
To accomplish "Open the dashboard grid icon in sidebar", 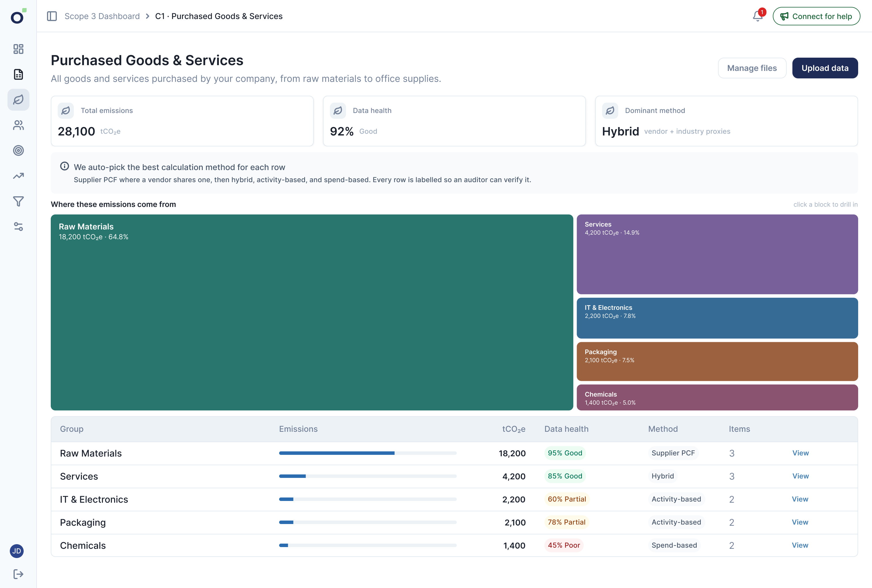I will pyautogui.click(x=18, y=49).
